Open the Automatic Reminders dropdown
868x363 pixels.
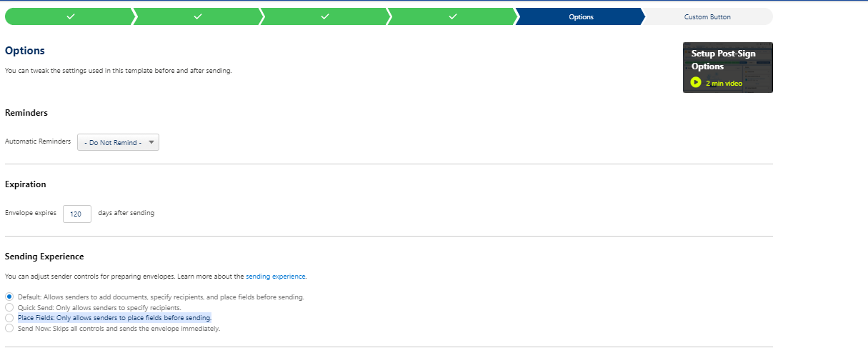(x=118, y=143)
